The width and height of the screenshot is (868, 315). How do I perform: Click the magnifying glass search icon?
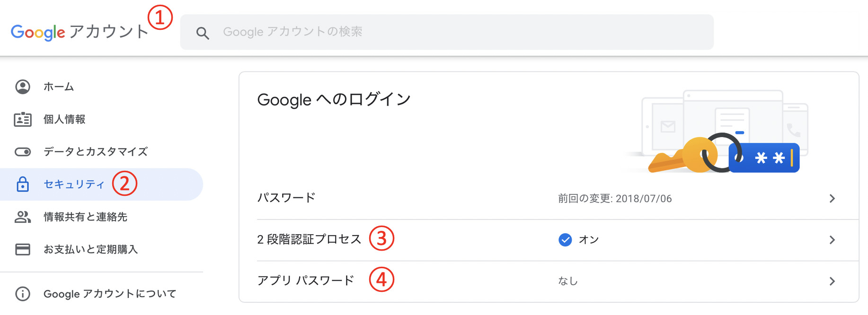click(x=203, y=32)
